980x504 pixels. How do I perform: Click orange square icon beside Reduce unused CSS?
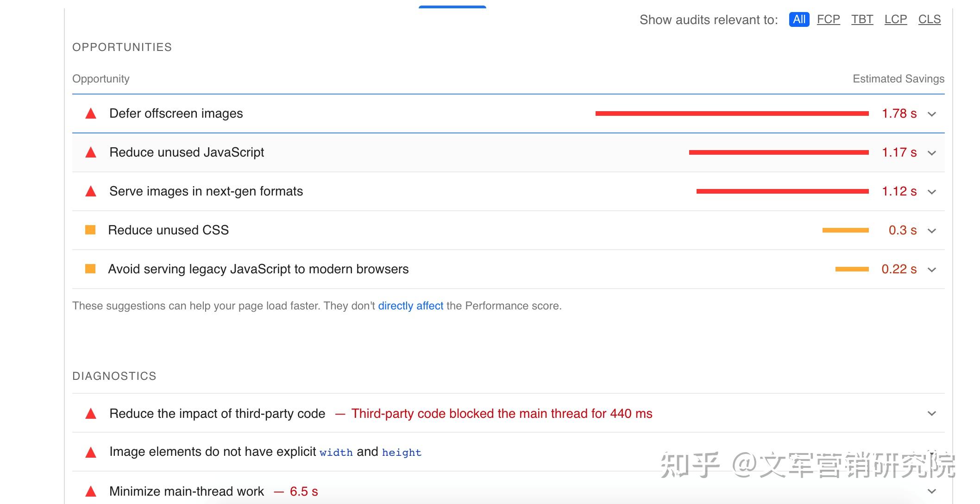click(90, 230)
